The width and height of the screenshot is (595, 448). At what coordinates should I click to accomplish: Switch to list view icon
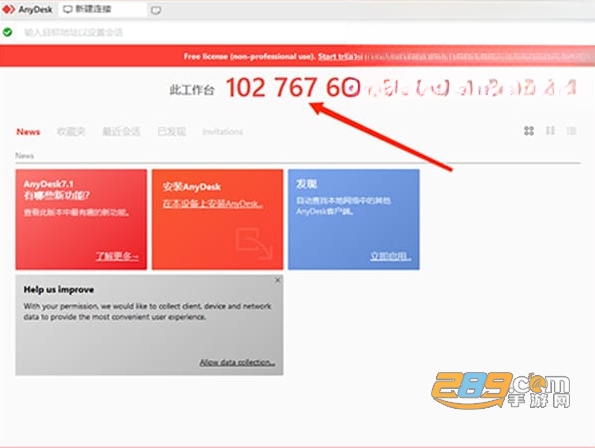click(571, 131)
